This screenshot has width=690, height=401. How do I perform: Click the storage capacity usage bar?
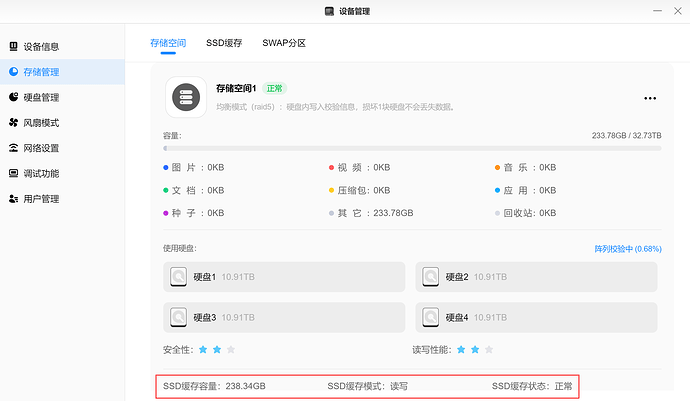[411, 148]
